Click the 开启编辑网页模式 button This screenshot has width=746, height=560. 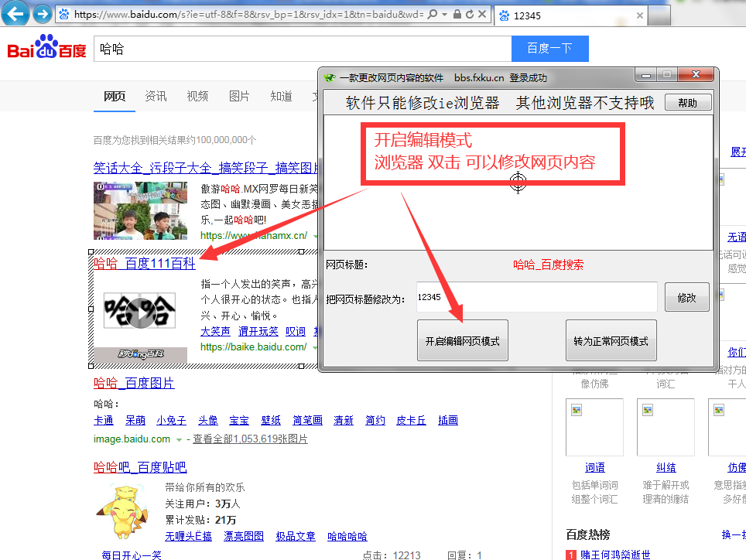tap(462, 341)
